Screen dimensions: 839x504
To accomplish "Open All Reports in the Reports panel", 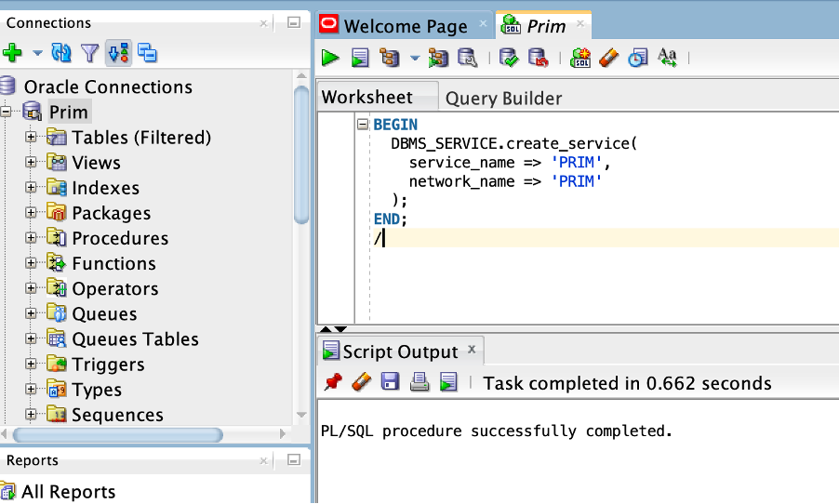I will click(68, 492).
